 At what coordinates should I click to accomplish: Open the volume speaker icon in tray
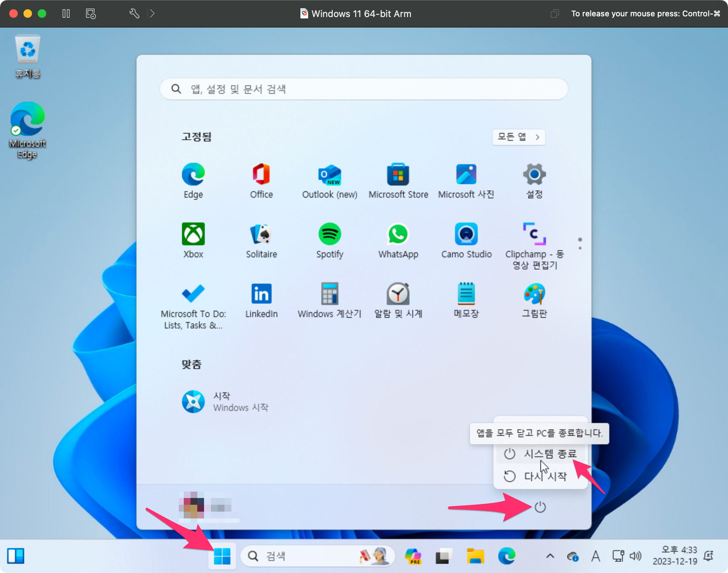pyautogui.click(x=636, y=556)
